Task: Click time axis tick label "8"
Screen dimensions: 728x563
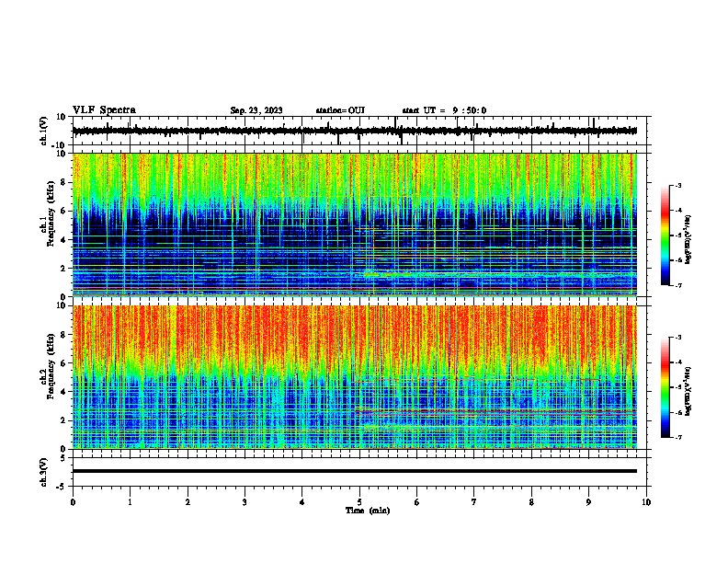Action: (531, 502)
